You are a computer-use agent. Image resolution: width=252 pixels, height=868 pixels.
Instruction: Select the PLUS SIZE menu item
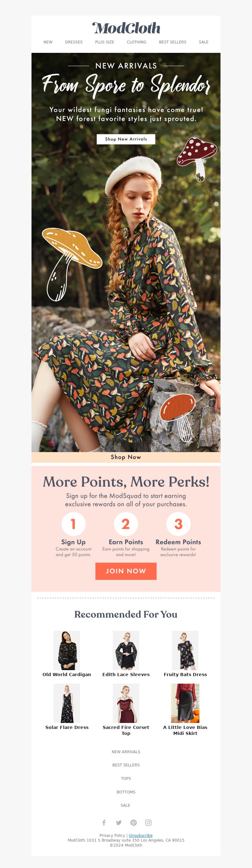(x=105, y=42)
